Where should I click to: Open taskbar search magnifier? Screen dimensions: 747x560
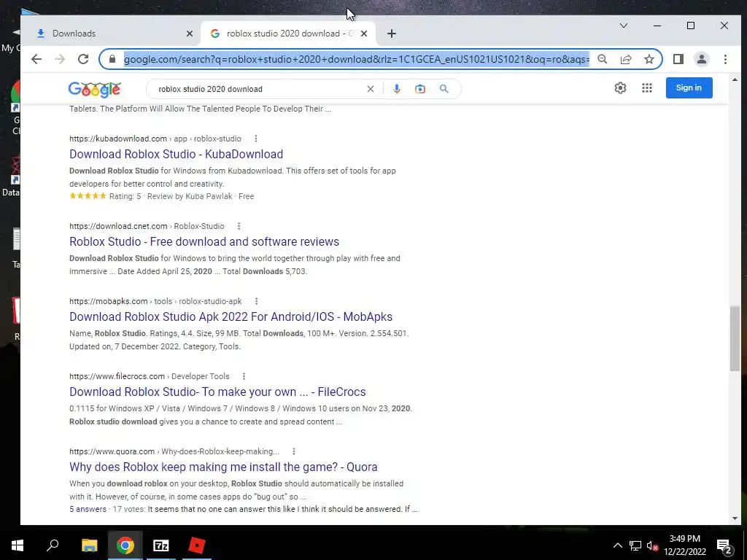pyautogui.click(x=53, y=545)
